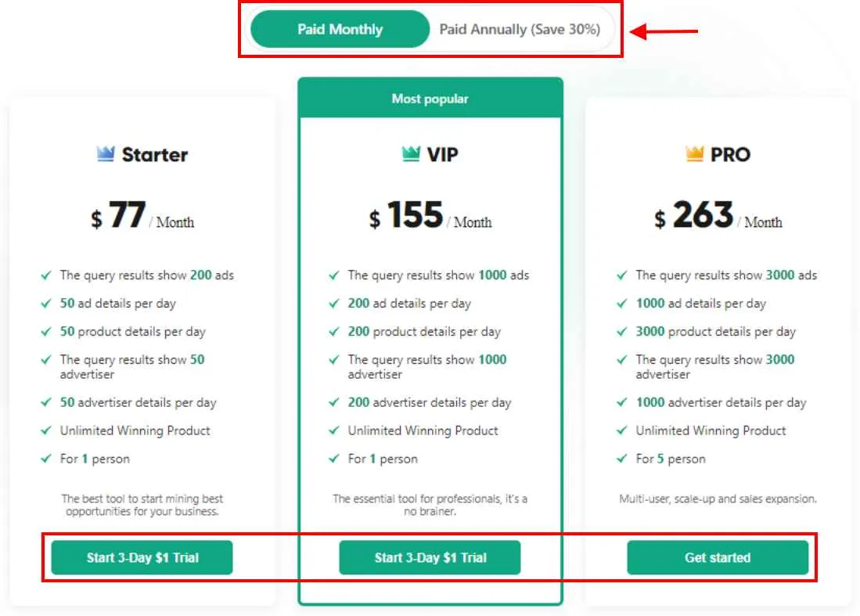
Task: Click checkmark beside Starter 200 ads query results
Action: pyautogui.click(x=46, y=276)
